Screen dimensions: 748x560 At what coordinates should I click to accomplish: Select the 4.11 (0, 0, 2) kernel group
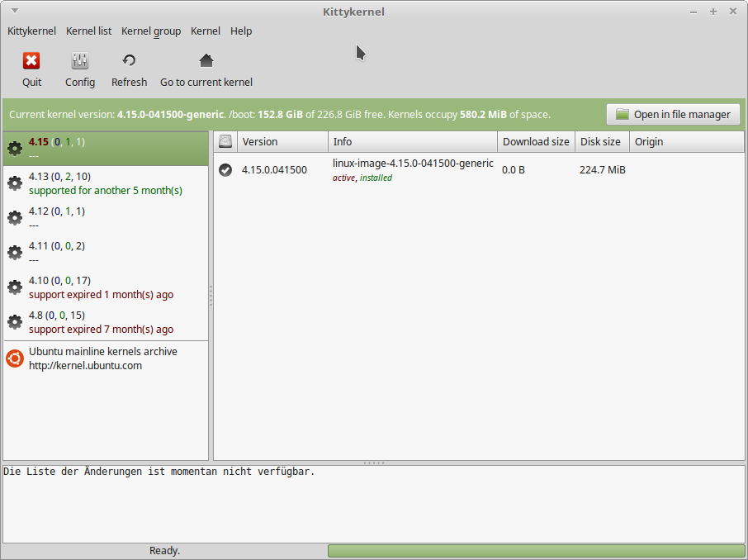point(106,253)
